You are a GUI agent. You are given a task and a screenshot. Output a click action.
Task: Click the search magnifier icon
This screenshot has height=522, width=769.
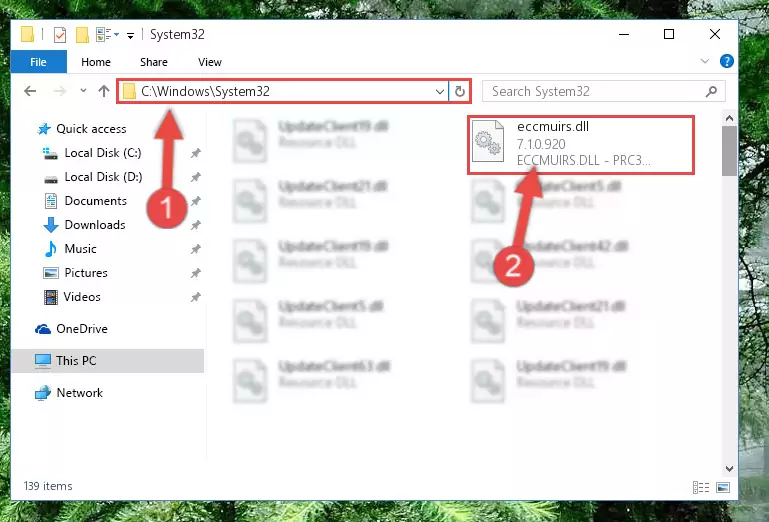click(711, 91)
